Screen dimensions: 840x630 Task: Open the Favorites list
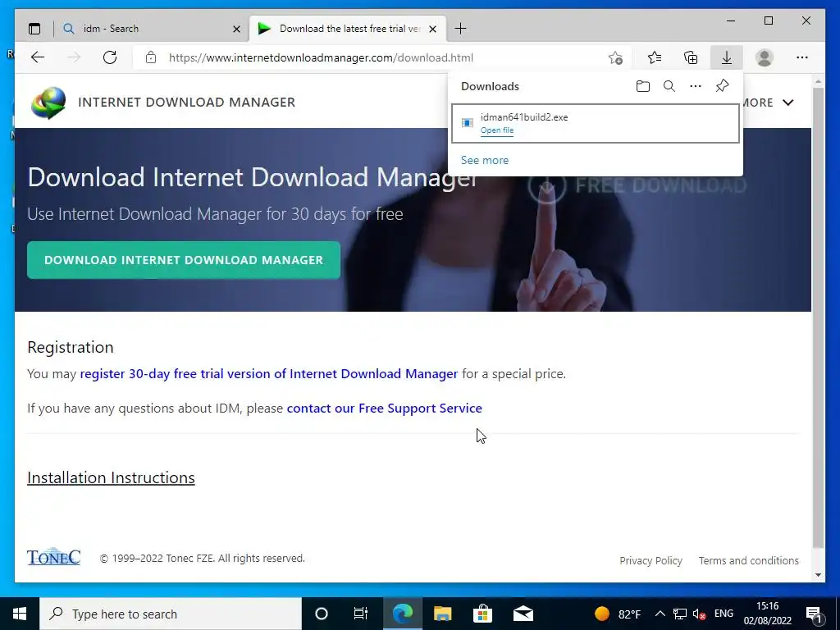[654, 57]
